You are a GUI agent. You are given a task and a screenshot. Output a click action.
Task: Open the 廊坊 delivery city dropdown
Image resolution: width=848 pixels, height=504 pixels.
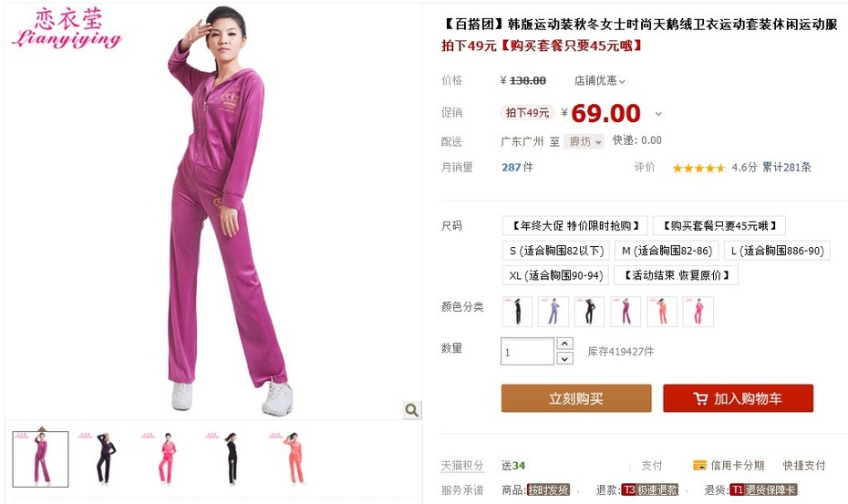(584, 141)
